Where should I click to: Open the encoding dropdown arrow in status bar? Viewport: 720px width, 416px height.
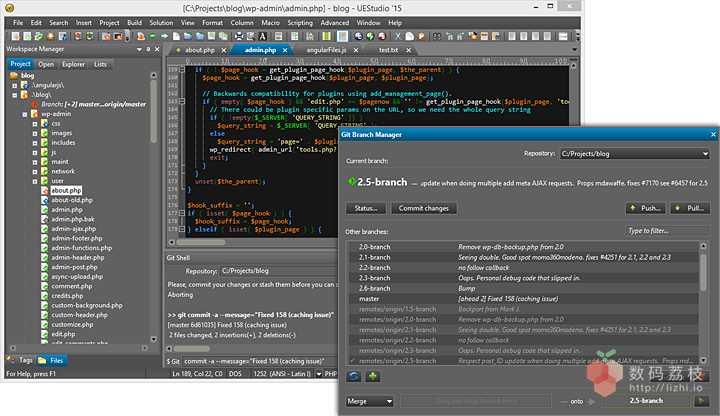click(319, 374)
